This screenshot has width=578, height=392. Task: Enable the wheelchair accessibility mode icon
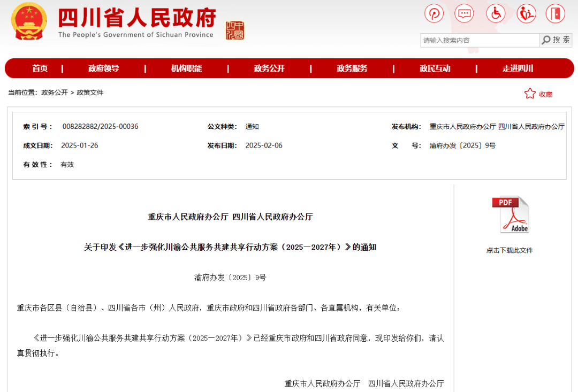[496, 13]
